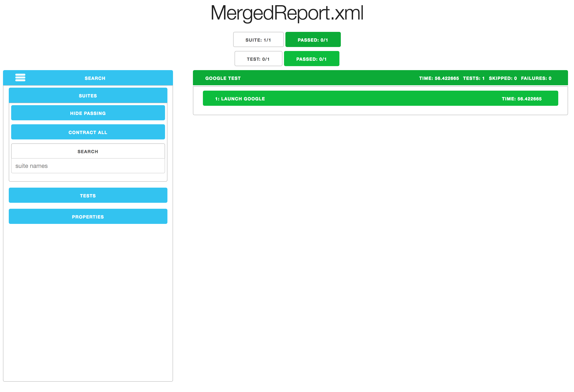Click the Skipped: 0 label in suite header
This screenshot has width=574, height=392.
503,78
